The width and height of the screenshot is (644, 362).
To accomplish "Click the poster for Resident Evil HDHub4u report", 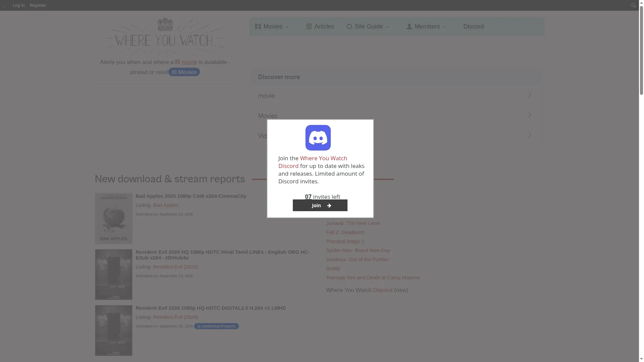I will [x=114, y=275].
